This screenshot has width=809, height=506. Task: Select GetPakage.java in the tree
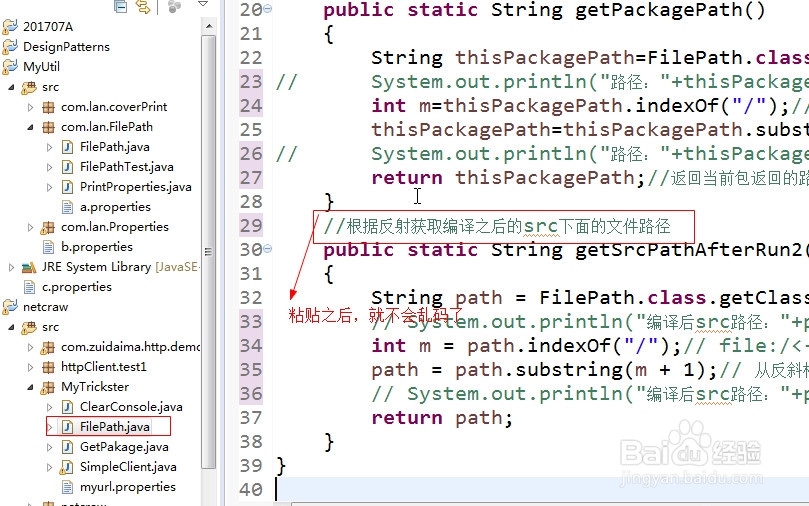click(x=124, y=447)
